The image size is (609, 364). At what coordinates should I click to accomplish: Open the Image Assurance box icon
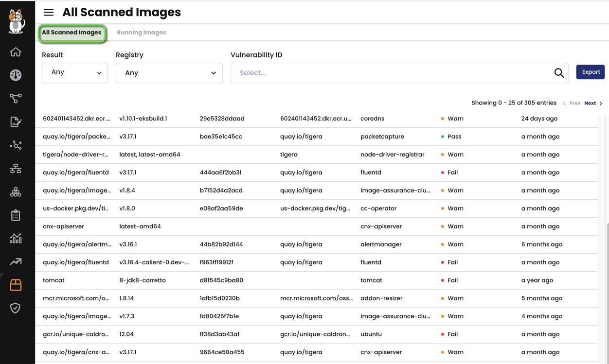coord(16,285)
